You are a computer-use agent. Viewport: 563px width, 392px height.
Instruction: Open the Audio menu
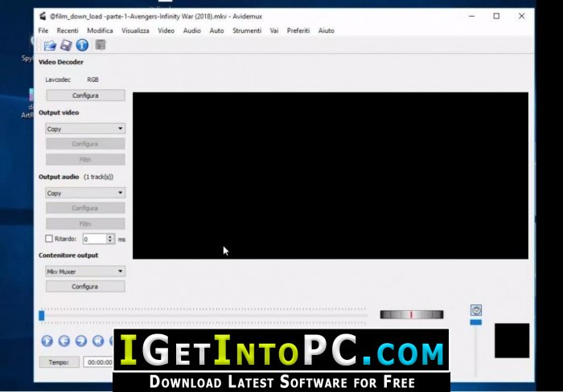[x=192, y=31]
